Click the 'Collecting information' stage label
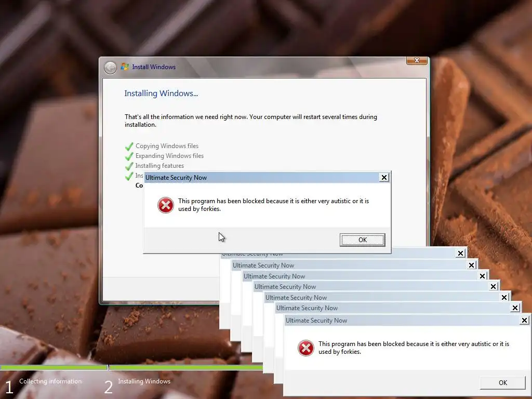532x399 pixels. pyautogui.click(x=50, y=381)
